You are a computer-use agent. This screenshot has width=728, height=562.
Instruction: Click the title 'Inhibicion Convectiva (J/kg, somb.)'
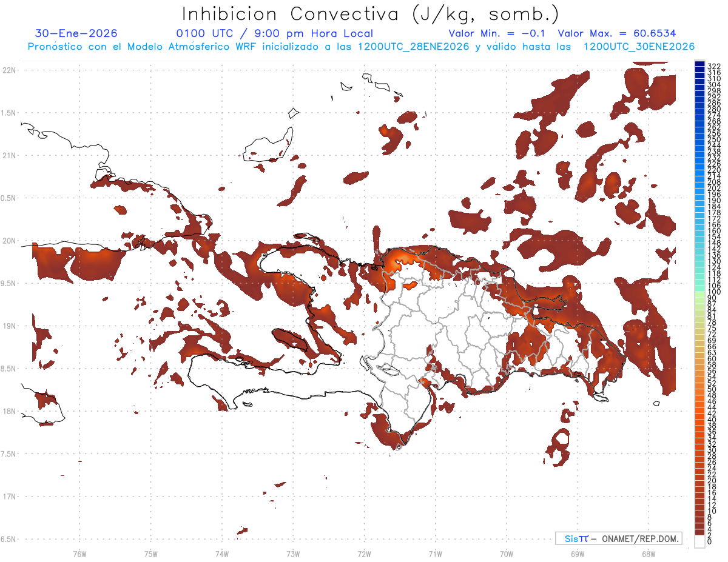click(371, 14)
